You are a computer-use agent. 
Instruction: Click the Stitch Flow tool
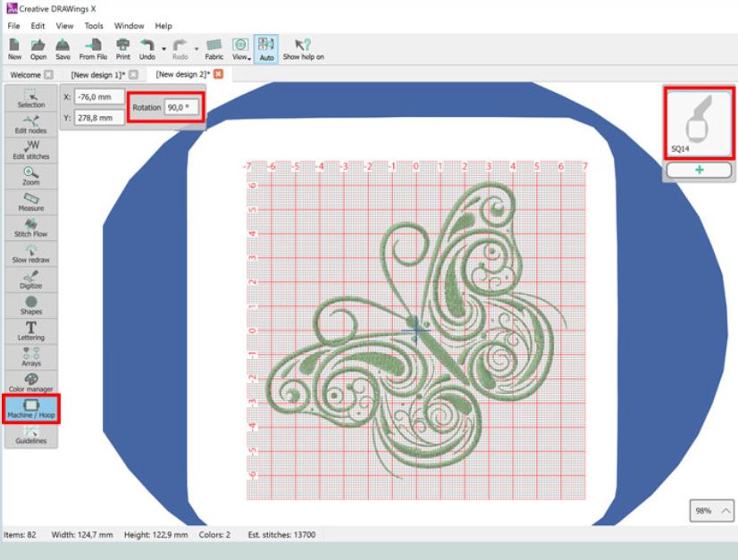coord(30,227)
